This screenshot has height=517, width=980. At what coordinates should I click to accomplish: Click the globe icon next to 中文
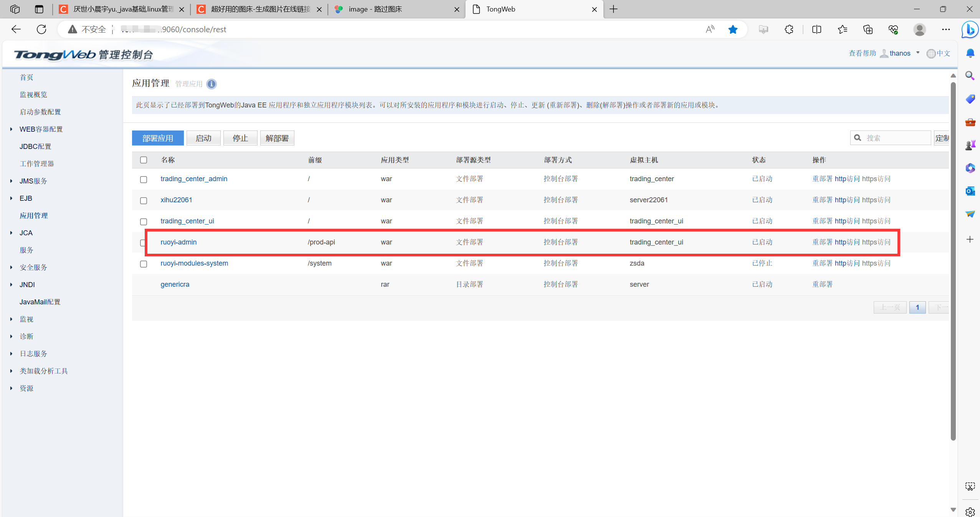click(930, 53)
